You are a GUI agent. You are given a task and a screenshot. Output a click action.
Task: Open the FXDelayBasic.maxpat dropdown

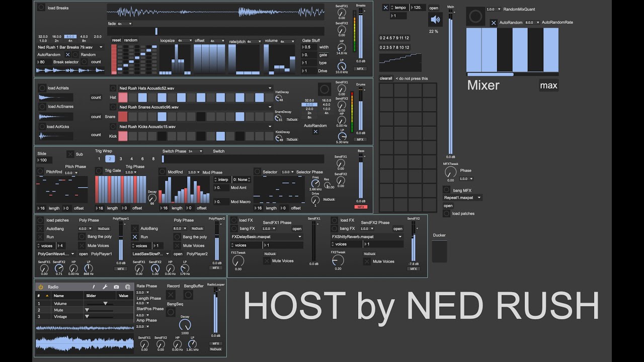click(x=267, y=236)
